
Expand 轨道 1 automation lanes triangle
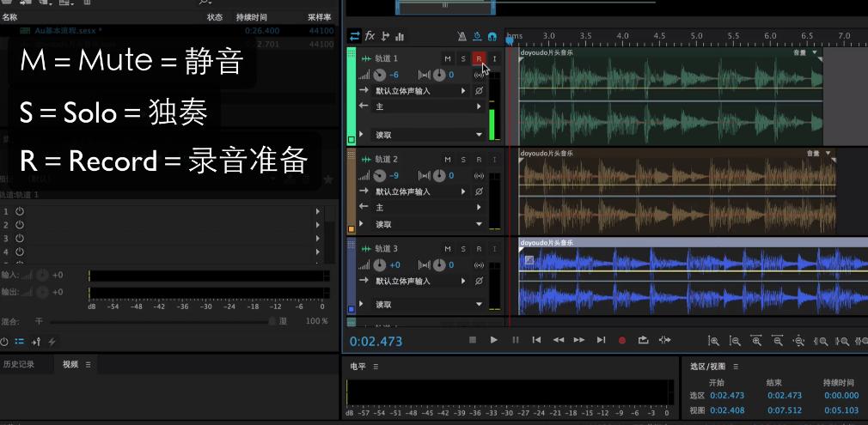(x=362, y=134)
